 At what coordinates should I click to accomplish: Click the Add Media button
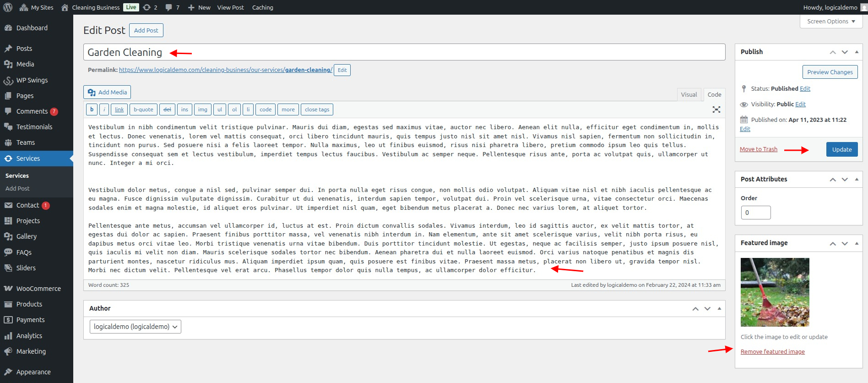point(107,92)
